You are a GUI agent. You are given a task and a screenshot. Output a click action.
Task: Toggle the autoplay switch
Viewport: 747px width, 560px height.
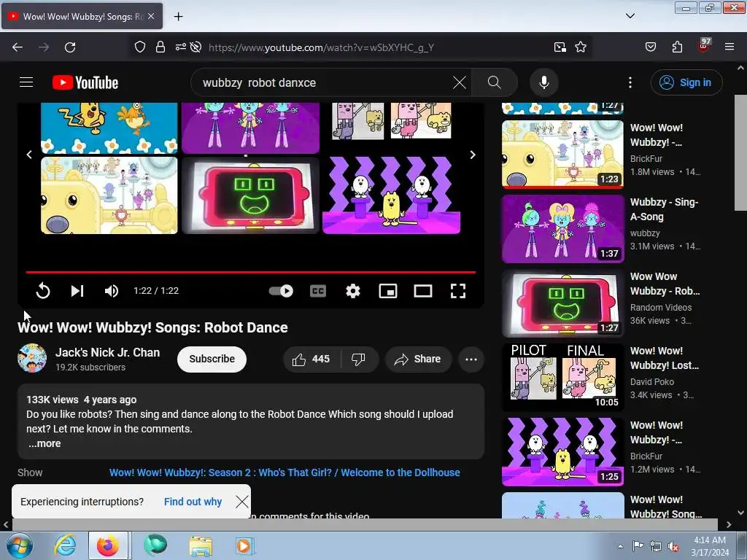[x=281, y=290]
